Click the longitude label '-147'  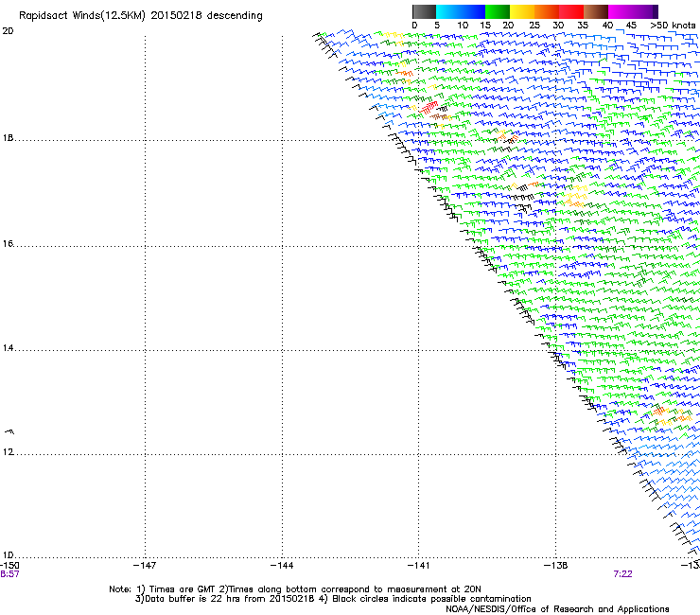pyautogui.click(x=145, y=566)
